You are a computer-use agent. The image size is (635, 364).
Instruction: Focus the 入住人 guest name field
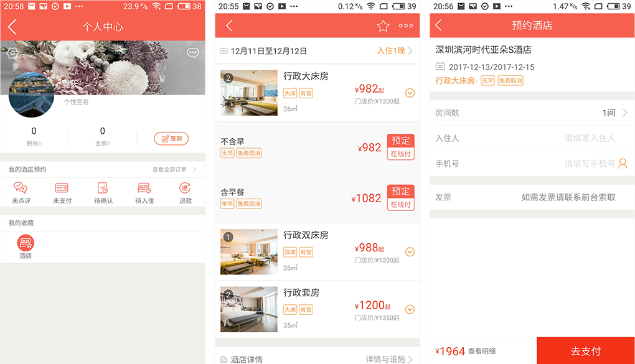[x=532, y=138]
